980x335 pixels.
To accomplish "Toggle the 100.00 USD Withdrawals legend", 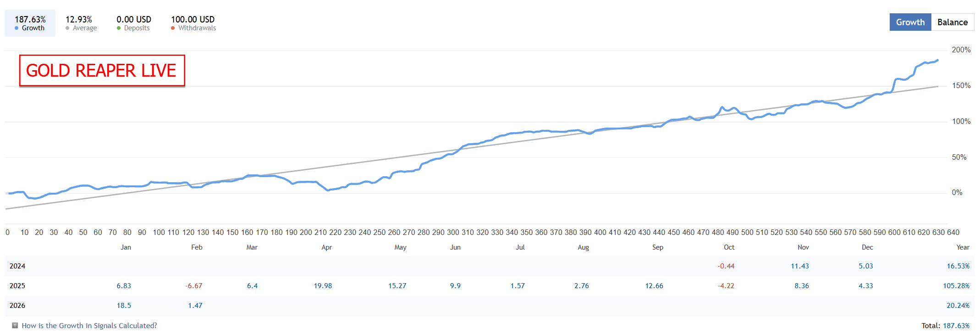I will click(193, 23).
